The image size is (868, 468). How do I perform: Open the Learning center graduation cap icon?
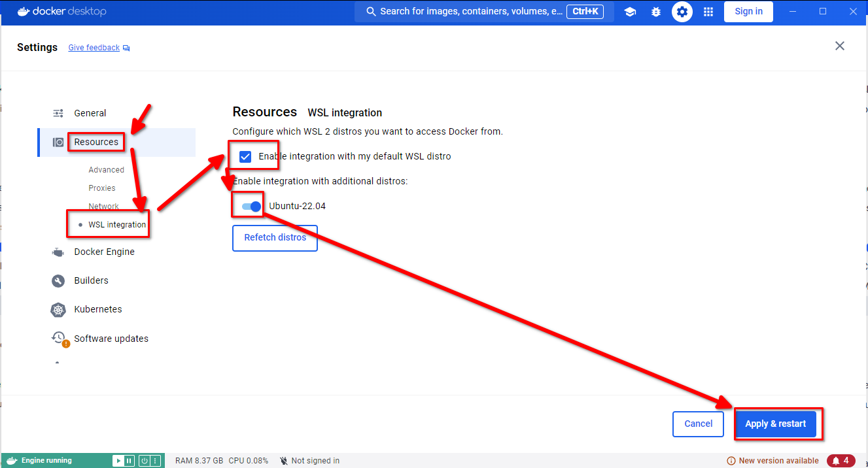(x=630, y=12)
